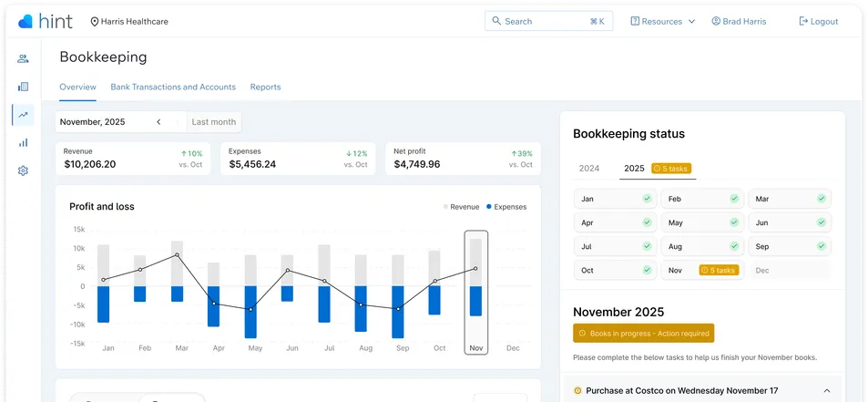Click the Revenue $10,206.20 card
This screenshot has width=868, height=402.
(133, 159)
